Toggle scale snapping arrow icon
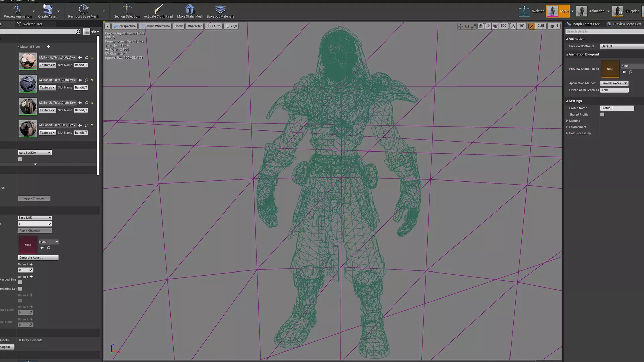This screenshot has width=644, height=362. (x=532, y=26)
